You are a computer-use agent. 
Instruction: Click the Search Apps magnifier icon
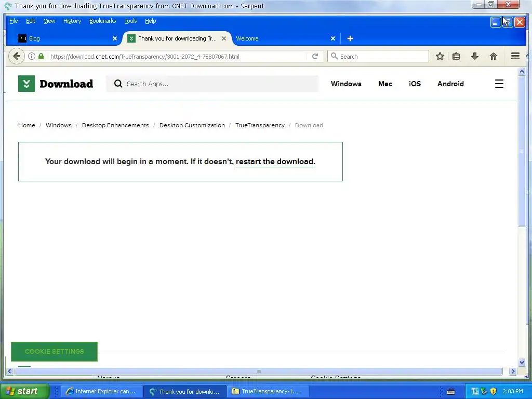point(118,84)
